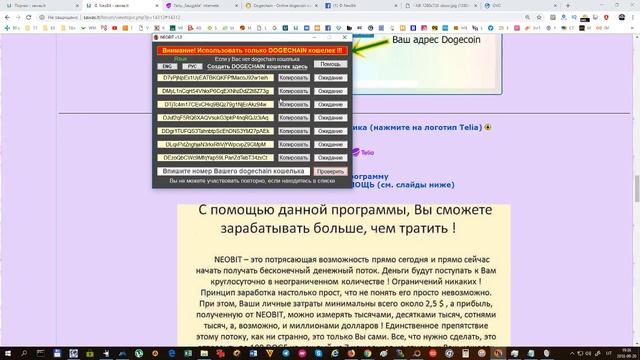Open the Windows Start menu
The image size is (640, 360).
8,353
